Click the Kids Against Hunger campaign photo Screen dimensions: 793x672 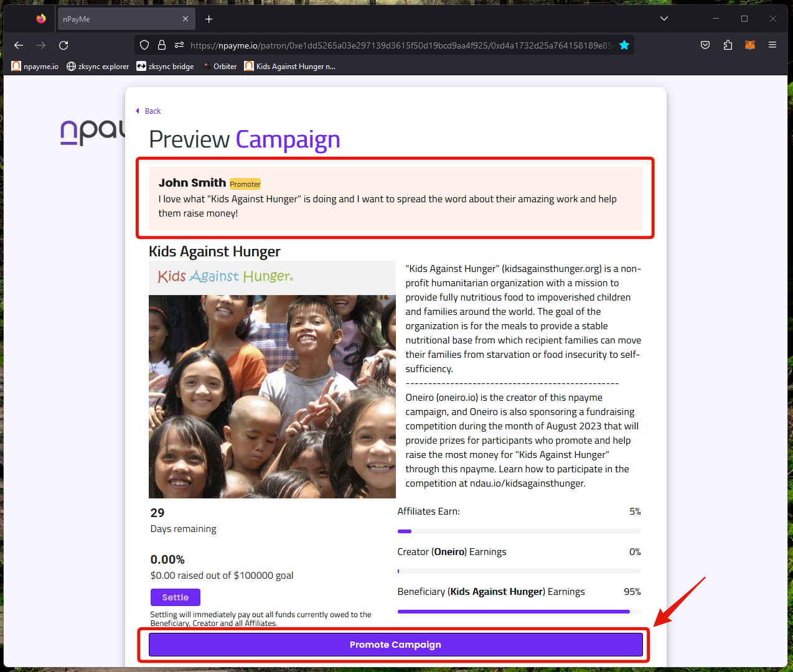tap(272, 396)
